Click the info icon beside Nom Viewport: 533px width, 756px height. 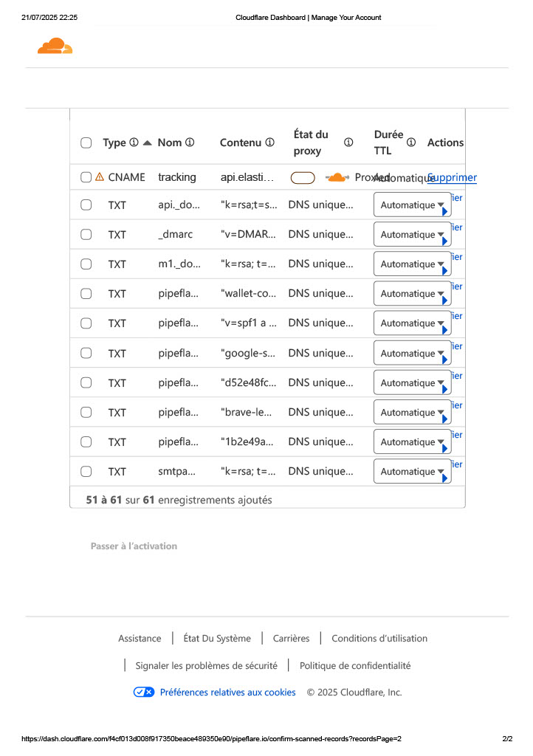[x=190, y=142]
